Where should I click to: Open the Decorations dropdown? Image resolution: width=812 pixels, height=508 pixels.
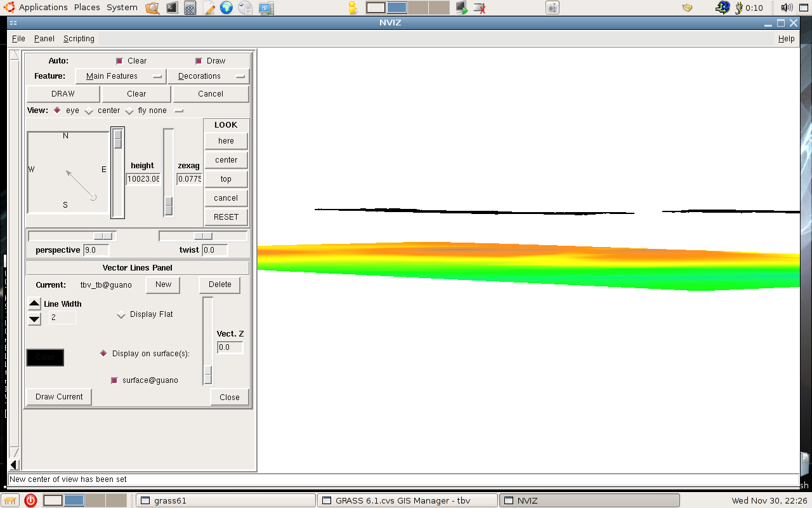pos(208,76)
